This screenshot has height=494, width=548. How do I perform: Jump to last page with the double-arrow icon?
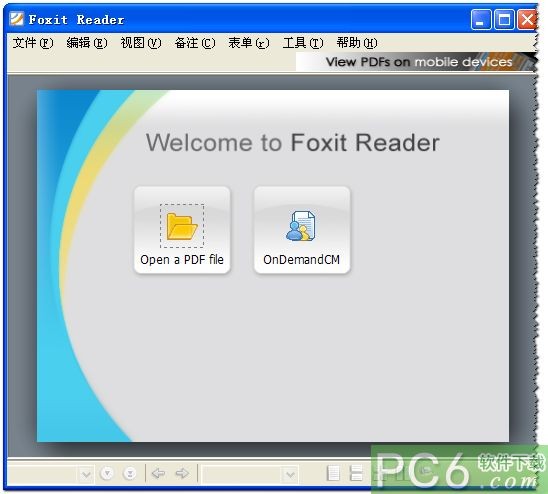point(130,474)
